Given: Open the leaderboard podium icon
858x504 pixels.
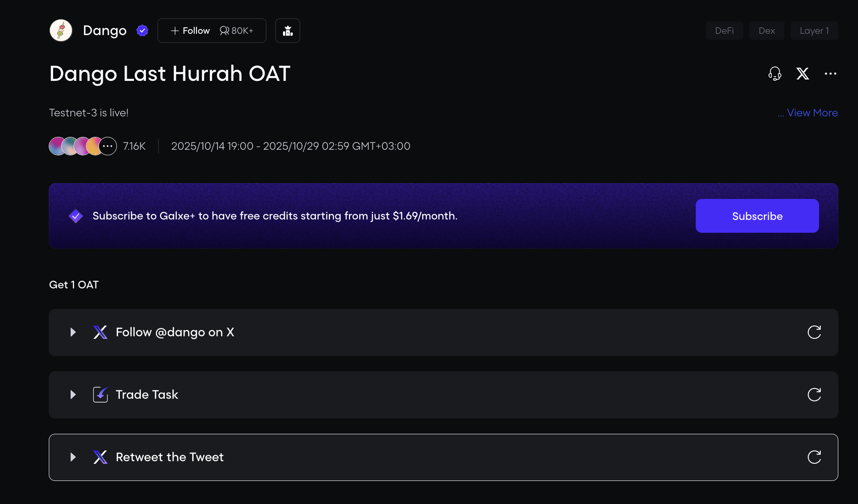Looking at the screenshot, I should pyautogui.click(x=288, y=30).
